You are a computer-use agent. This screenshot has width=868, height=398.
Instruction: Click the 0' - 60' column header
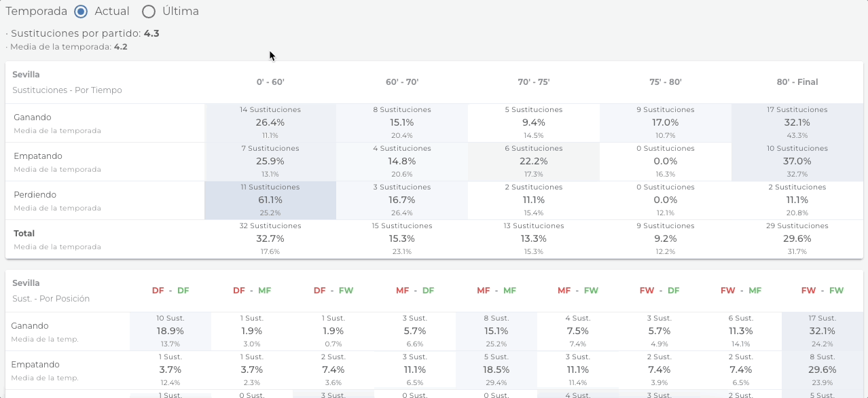pos(270,82)
